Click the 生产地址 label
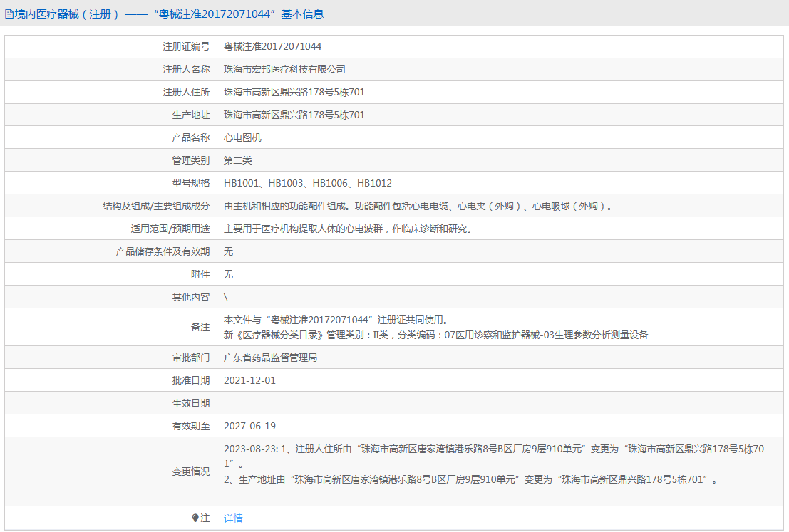Screen dimensions: 789x532 click(191, 115)
